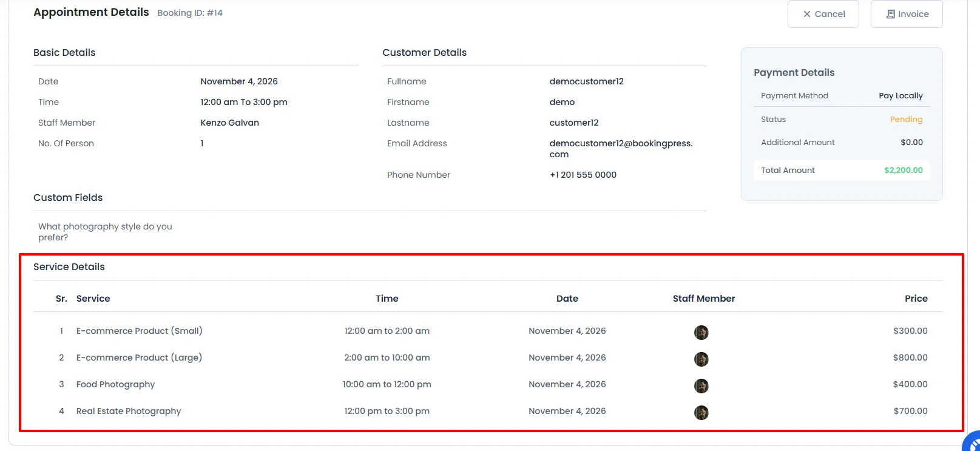This screenshot has height=451, width=980.
Task: Click the Pending payment status
Action: pos(906,119)
